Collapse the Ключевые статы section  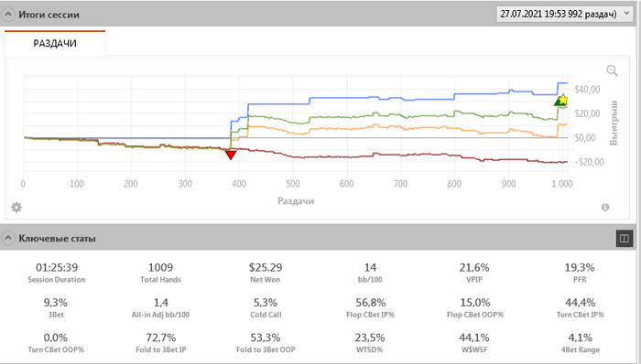pos(7,238)
